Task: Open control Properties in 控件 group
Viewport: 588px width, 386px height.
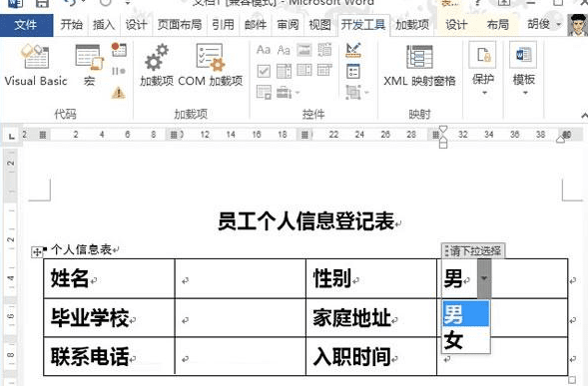Action: [x=353, y=71]
